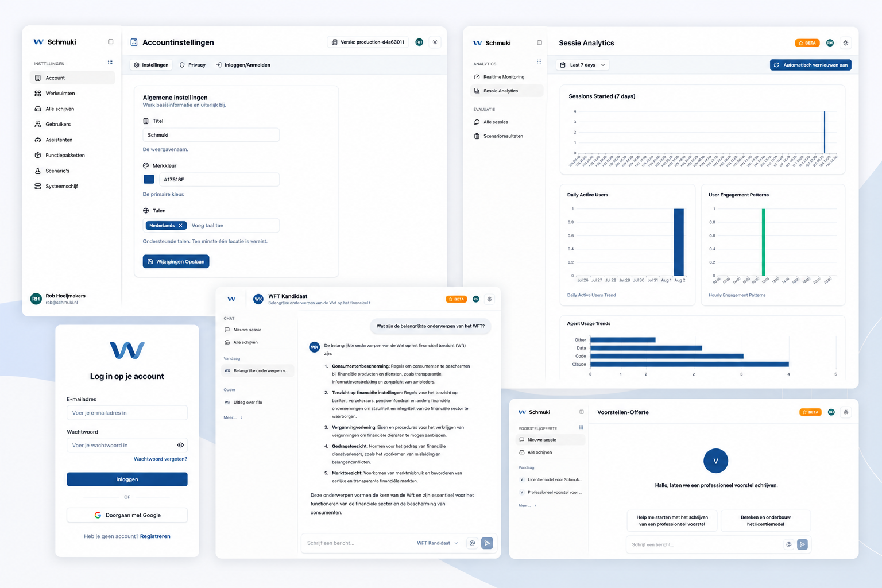Click the grid icon beside ANALYTICS
This screenshot has height=588, width=882.
tap(539, 61)
